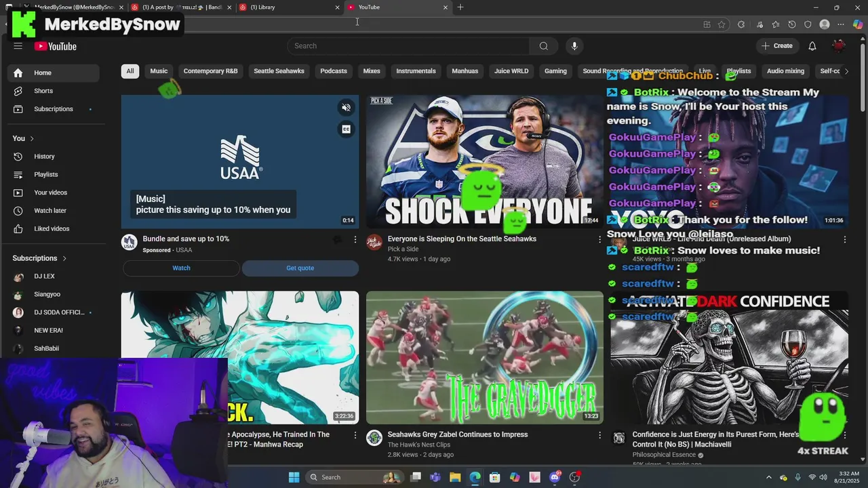868x488 pixels.
Task: Open Edge favorites list icon
Action: pyautogui.click(x=776, y=24)
